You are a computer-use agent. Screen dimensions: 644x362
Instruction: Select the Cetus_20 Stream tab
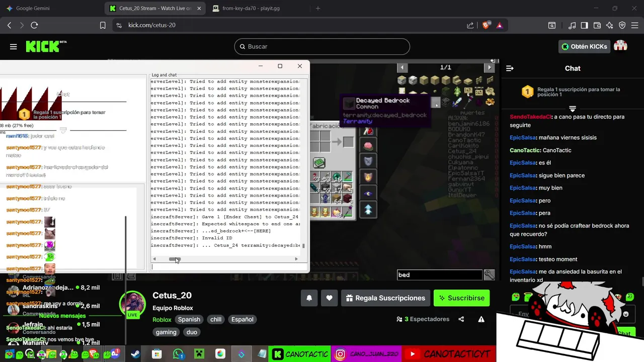coord(155,8)
